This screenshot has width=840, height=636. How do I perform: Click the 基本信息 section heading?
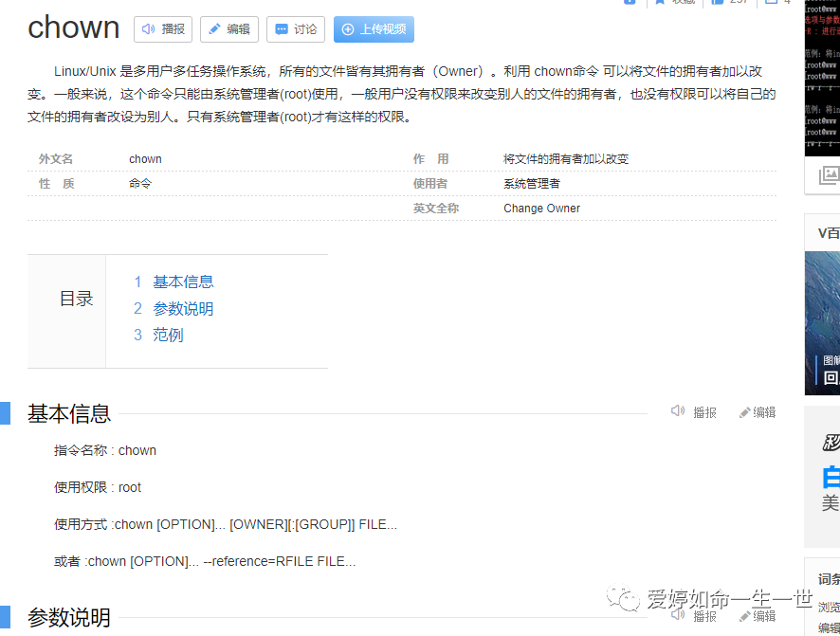pos(69,414)
